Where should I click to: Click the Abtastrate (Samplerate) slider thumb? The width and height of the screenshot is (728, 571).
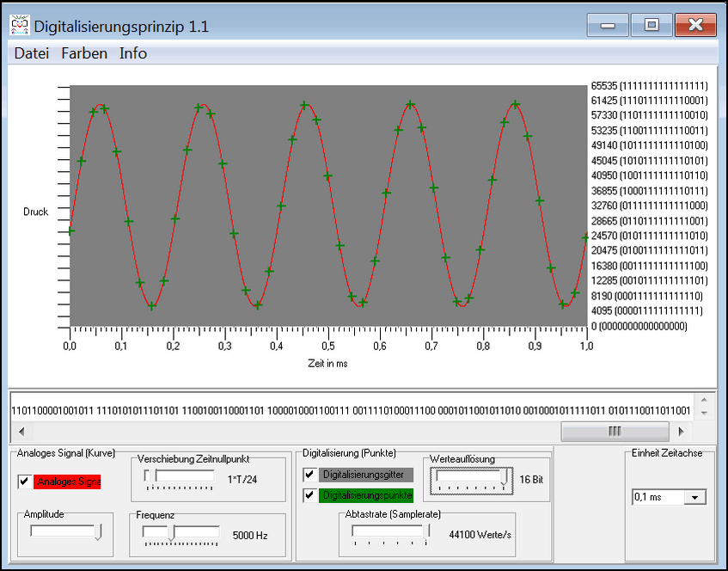tap(426, 532)
